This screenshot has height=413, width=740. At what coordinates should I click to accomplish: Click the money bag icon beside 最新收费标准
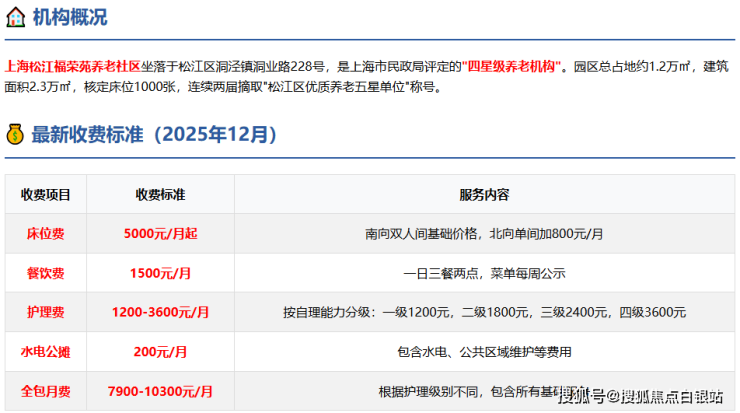point(15,135)
